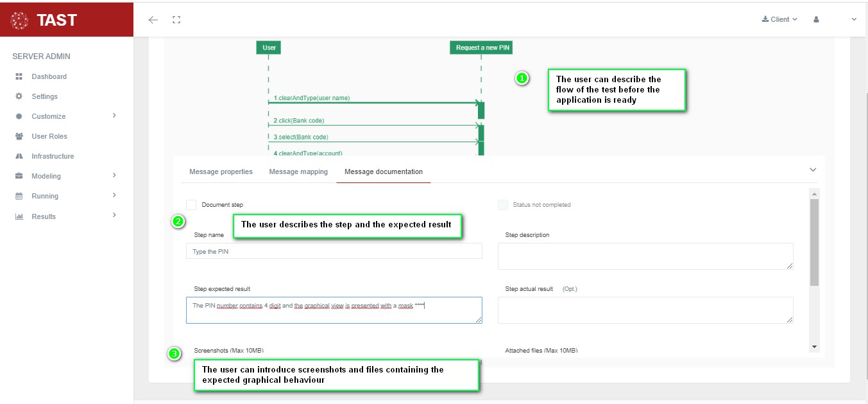This screenshot has width=868, height=404.
Task: Toggle the Status not completed checkbox
Action: click(503, 204)
